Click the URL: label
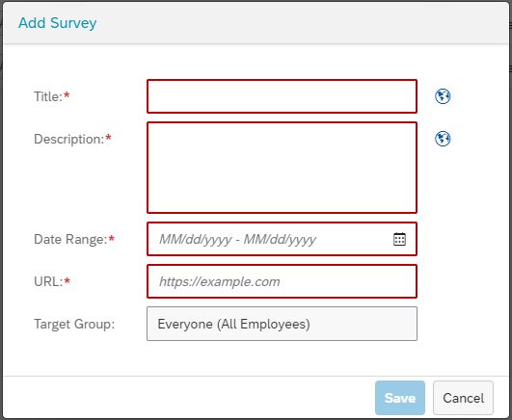Viewport: 512px width, 420px height. coord(48,281)
